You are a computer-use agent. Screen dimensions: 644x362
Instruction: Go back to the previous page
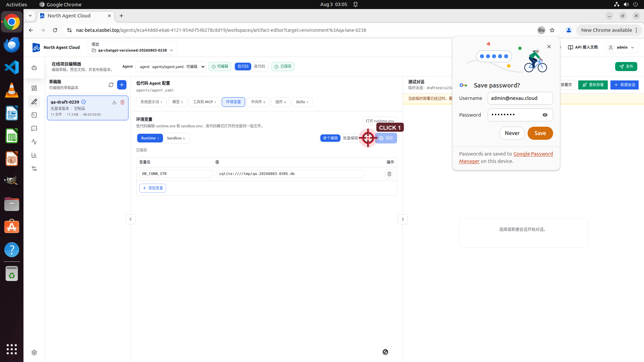31,30
